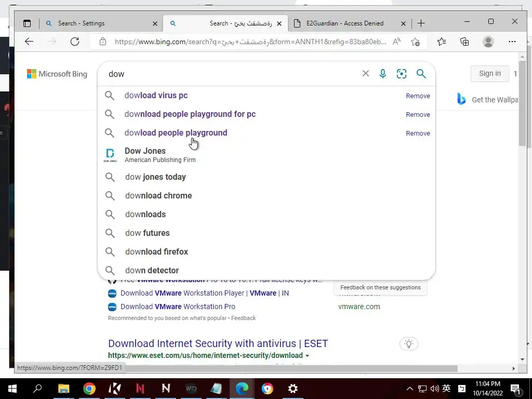Choose suggestion download people playground for pc
Image resolution: width=532 pixels, height=399 pixels.
coord(267,114)
